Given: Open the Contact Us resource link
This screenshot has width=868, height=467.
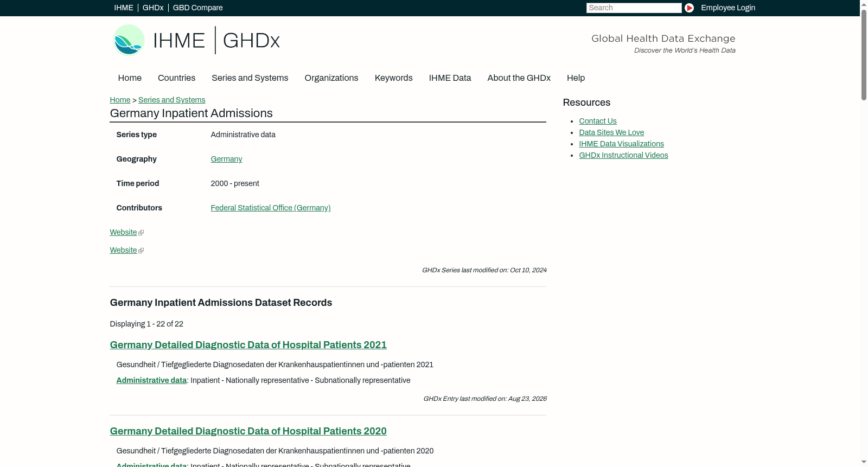Looking at the screenshot, I should pyautogui.click(x=597, y=121).
